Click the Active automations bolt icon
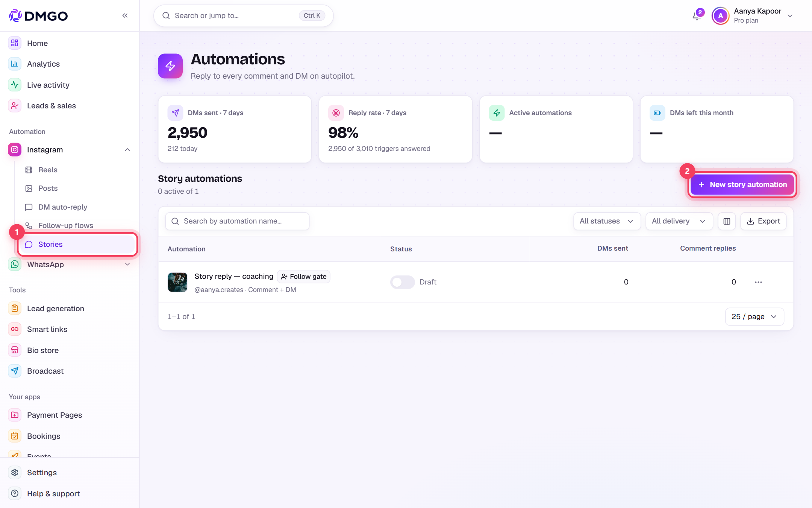 [x=497, y=113]
